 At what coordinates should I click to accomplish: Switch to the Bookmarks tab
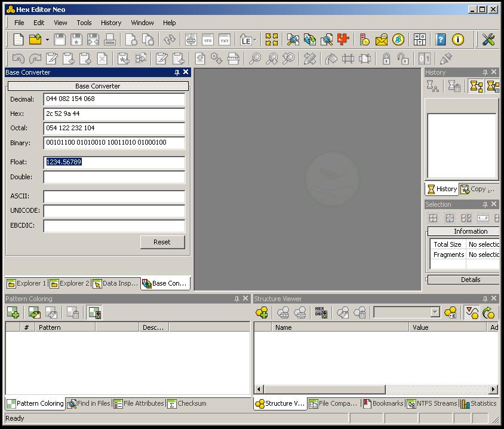click(383, 403)
